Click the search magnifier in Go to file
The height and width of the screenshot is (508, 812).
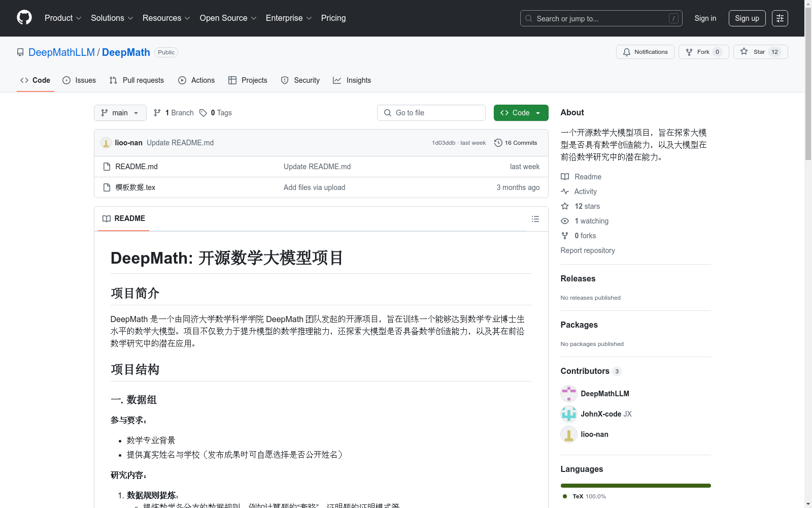pyautogui.click(x=388, y=113)
